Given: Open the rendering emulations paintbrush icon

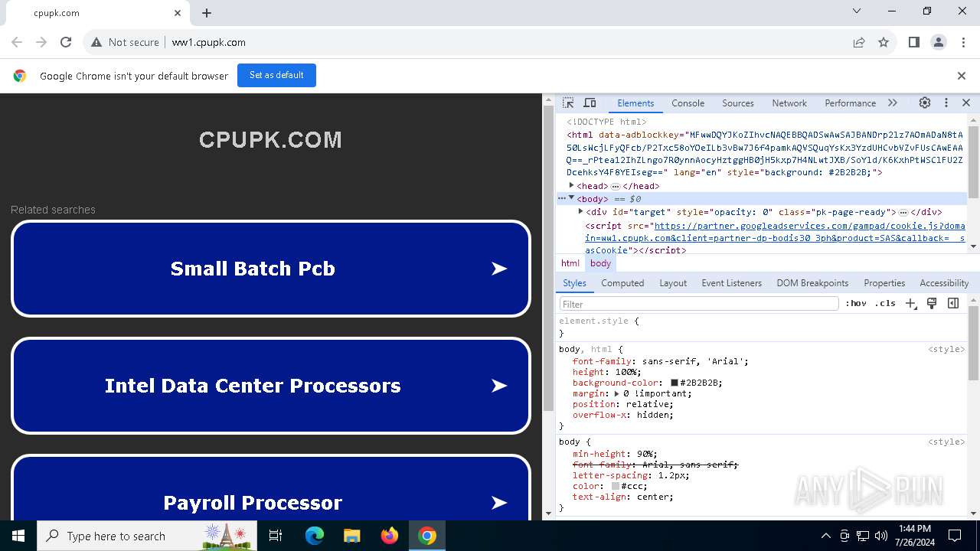Looking at the screenshot, I should point(932,304).
